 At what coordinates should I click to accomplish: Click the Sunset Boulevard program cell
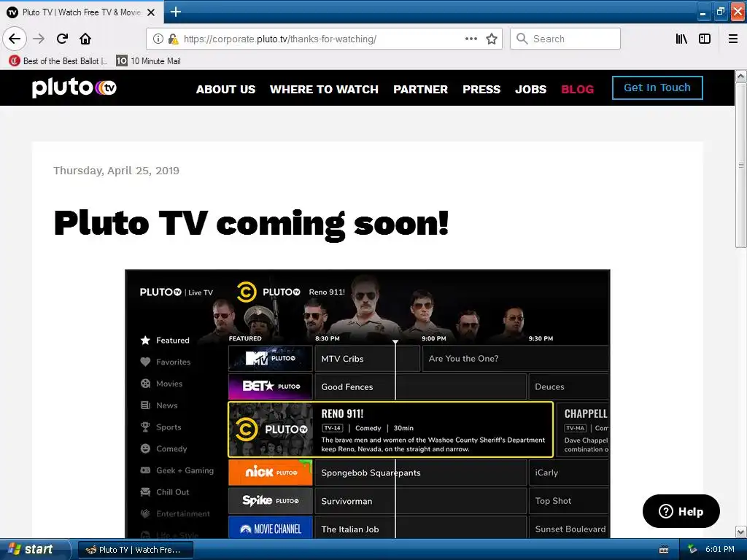[569, 529]
